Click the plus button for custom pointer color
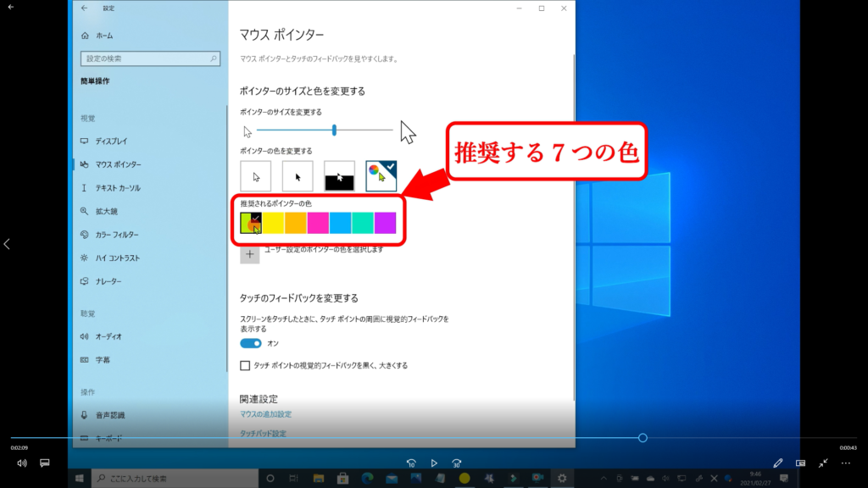The image size is (868, 488). tap(250, 254)
